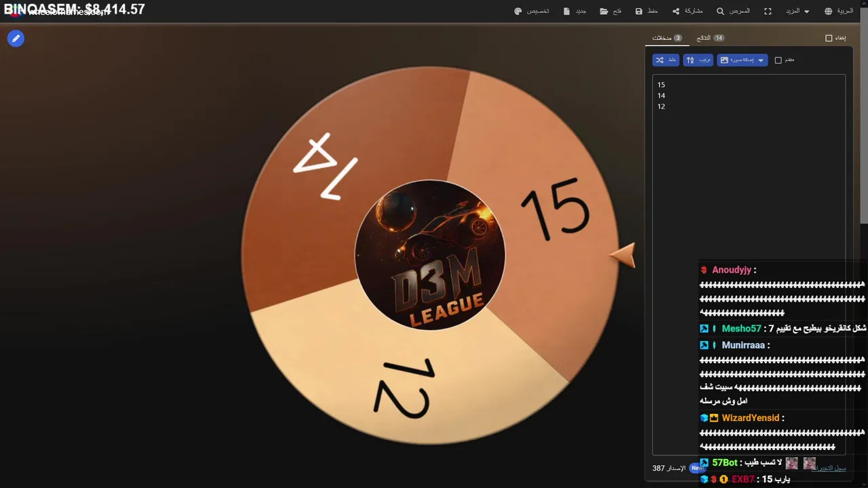Click the 15 slice on the wheel

[555, 211]
